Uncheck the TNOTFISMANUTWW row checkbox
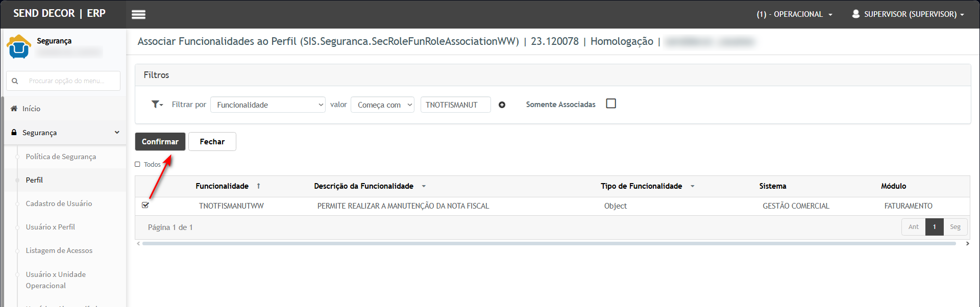This screenshot has width=980, height=307. tap(145, 206)
